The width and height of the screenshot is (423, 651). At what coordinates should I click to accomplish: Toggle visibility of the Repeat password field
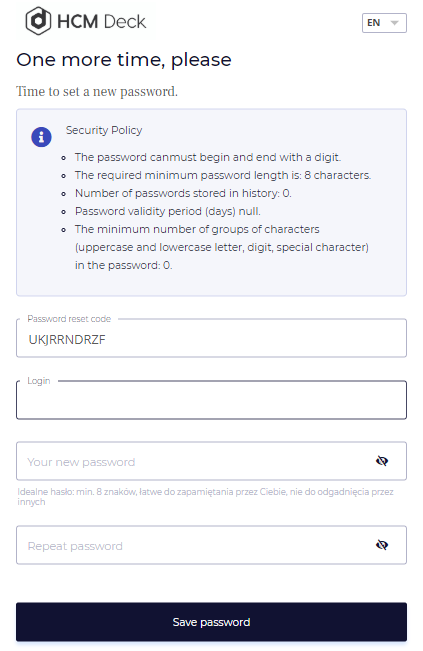pyautogui.click(x=381, y=545)
